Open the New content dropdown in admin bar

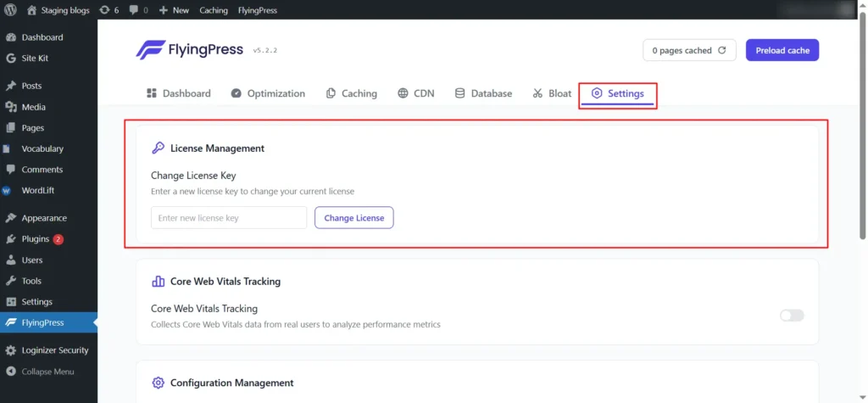click(174, 10)
